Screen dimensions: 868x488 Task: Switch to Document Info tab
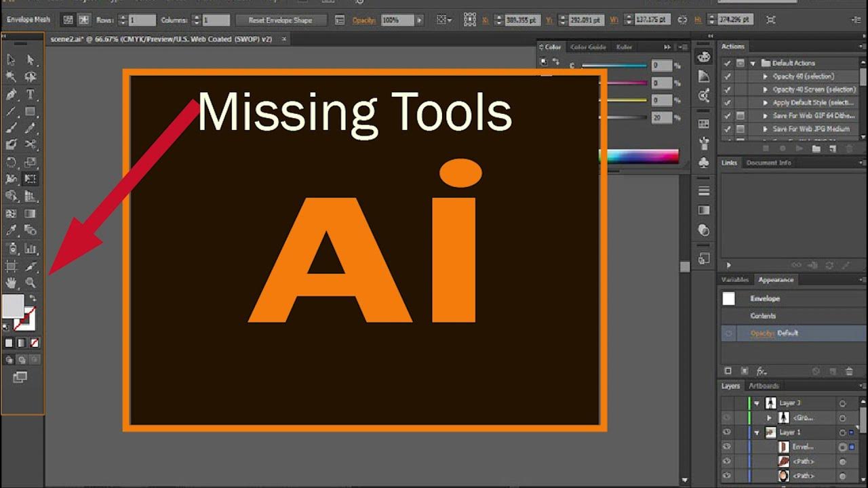[x=768, y=163]
